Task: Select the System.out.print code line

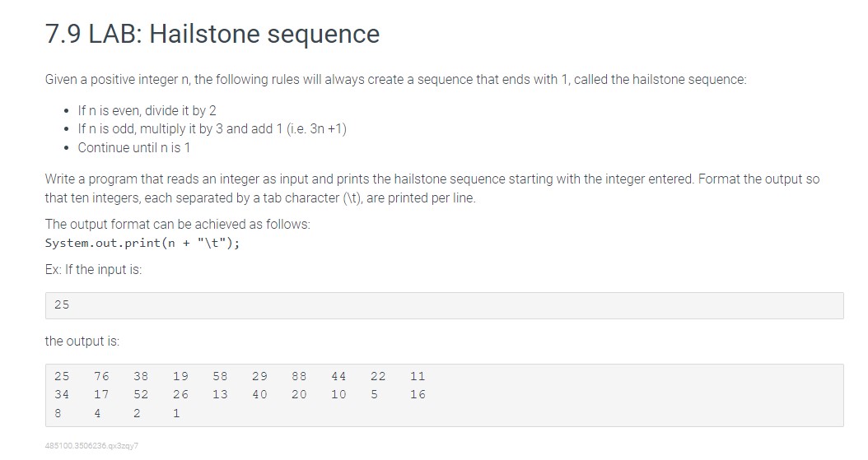Action: (x=142, y=244)
